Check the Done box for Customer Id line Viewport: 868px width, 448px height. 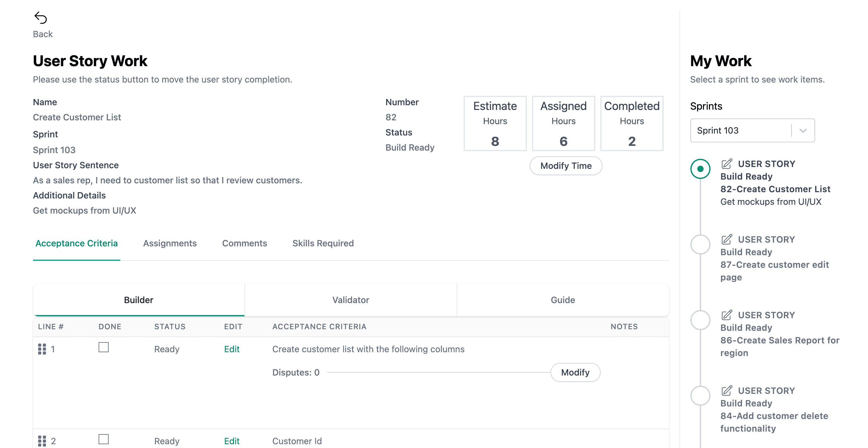pos(103,439)
